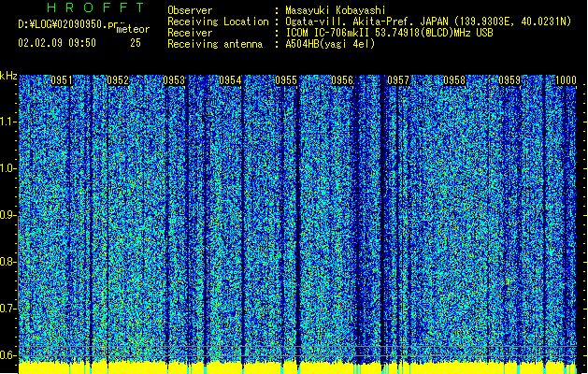Click the 1000 time marker
Screen dimensions: 588x374
566,80
